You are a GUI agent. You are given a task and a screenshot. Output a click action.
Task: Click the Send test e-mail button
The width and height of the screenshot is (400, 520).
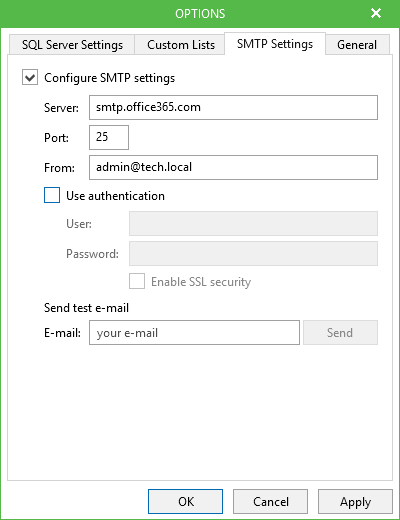(340, 333)
